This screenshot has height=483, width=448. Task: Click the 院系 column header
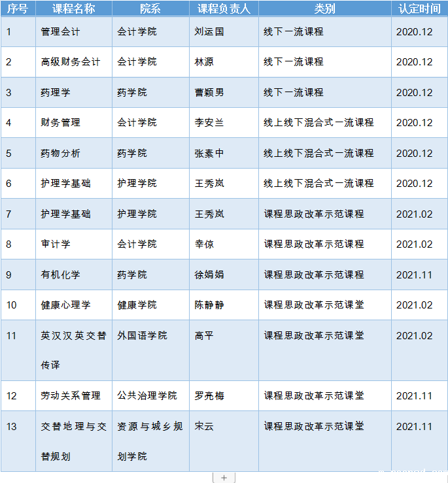[150, 8]
